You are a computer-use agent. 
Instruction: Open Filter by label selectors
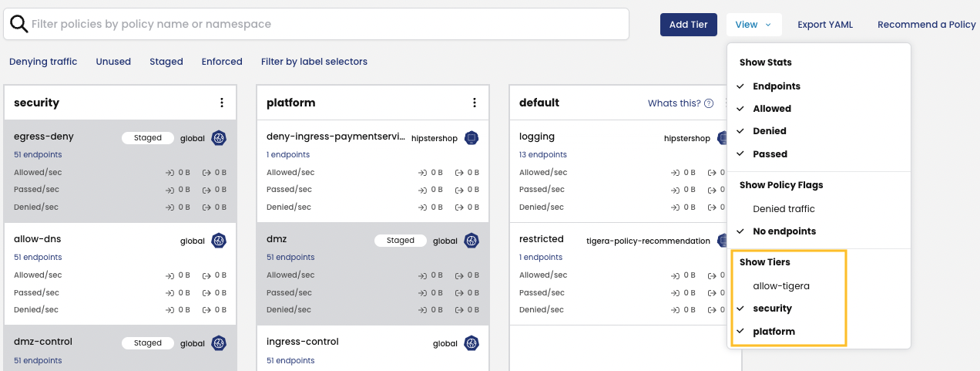(x=314, y=62)
